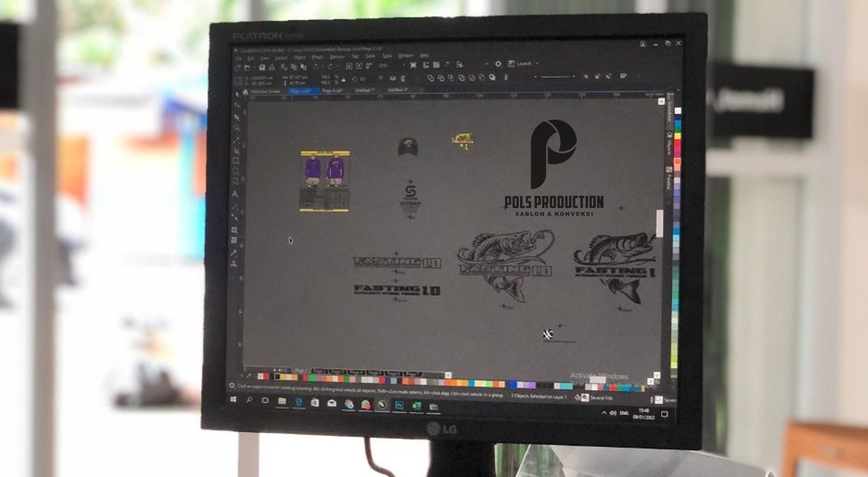The height and width of the screenshot is (477, 868).
Task: Open the Window menu
Action: pos(406,56)
